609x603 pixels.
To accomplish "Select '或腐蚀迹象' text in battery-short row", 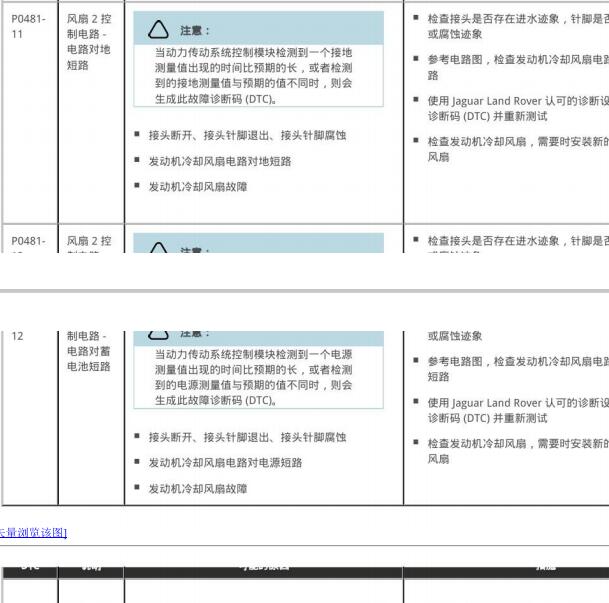I will [455, 336].
